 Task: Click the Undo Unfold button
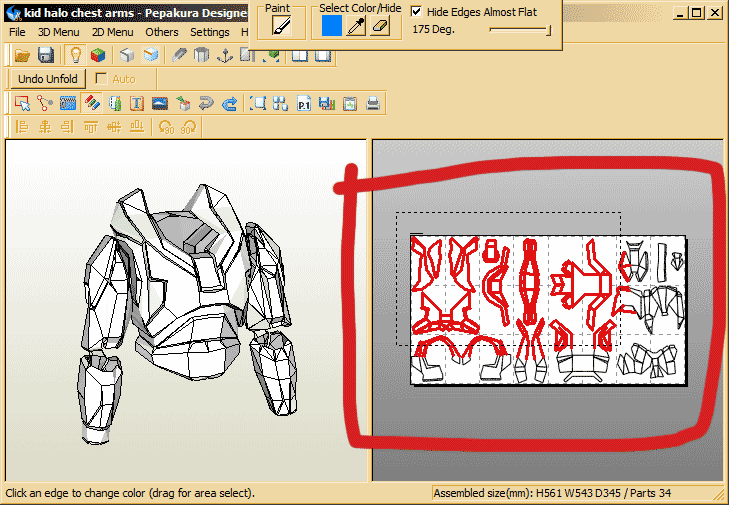pyautogui.click(x=48, y=79)
